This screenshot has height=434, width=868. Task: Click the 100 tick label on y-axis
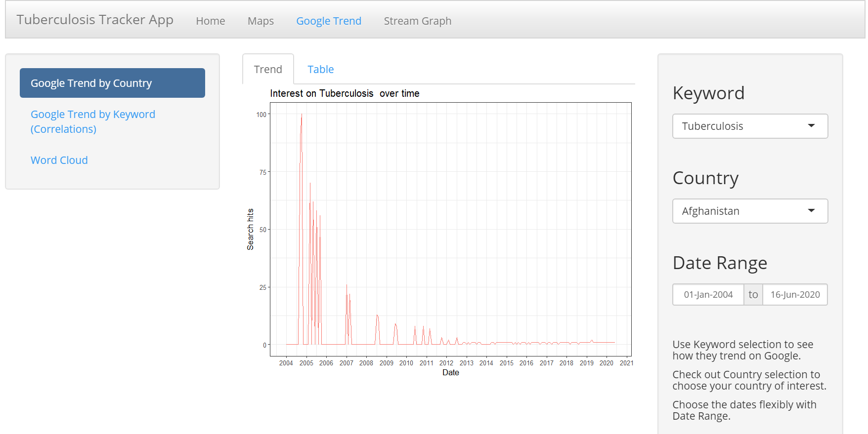(261, 115)
